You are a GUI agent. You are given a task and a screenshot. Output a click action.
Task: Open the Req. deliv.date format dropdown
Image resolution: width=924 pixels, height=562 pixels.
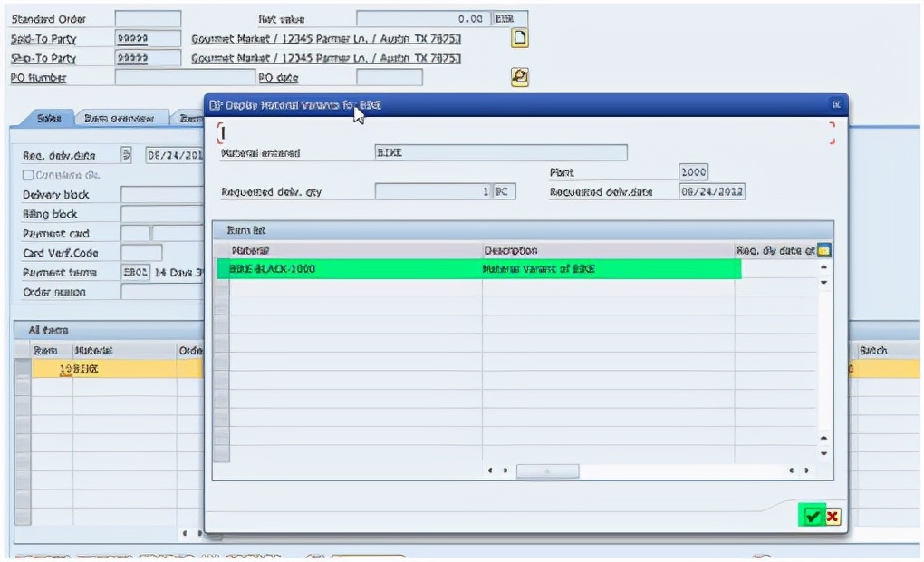tap(126, 155)
